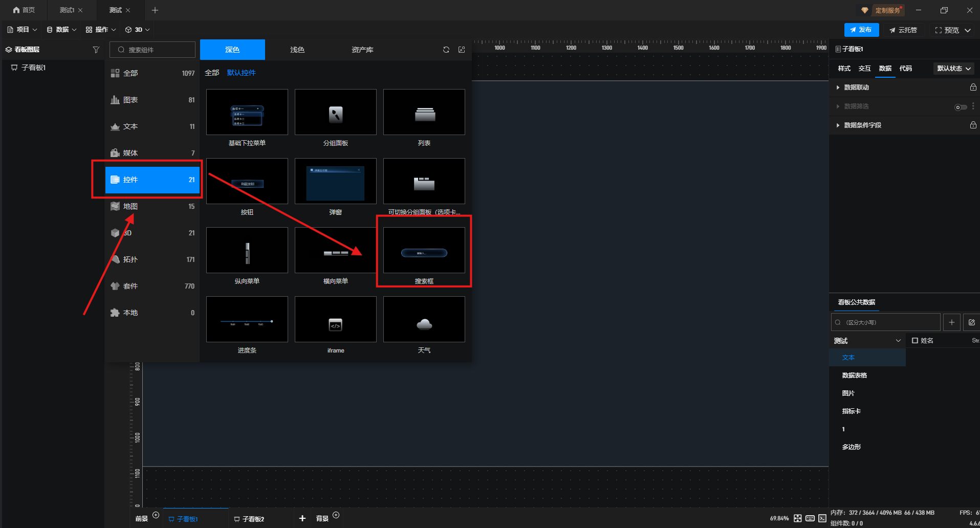Click the fit-to-screen icon in status bar
The height and width of the screenshot is (528, 980).
coord(797,518)
